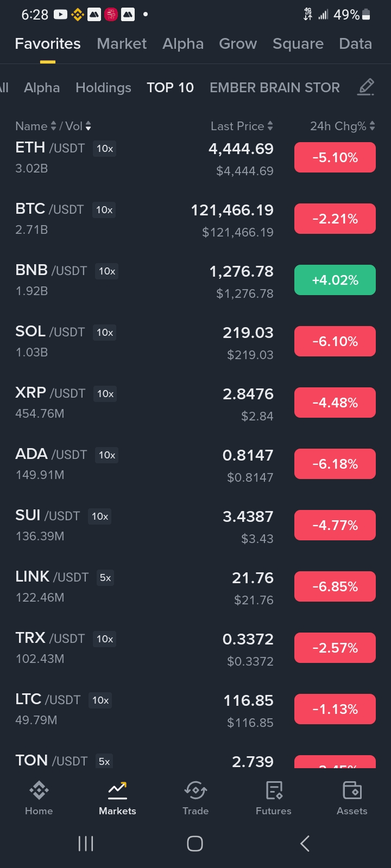Sort list by Name arrows
Viewport: 391px width, 868px height.
point(53,126)
